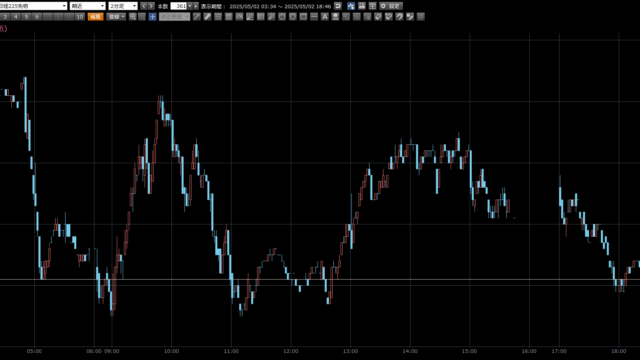Select the stamp marker tool

(x=335, y=17)
